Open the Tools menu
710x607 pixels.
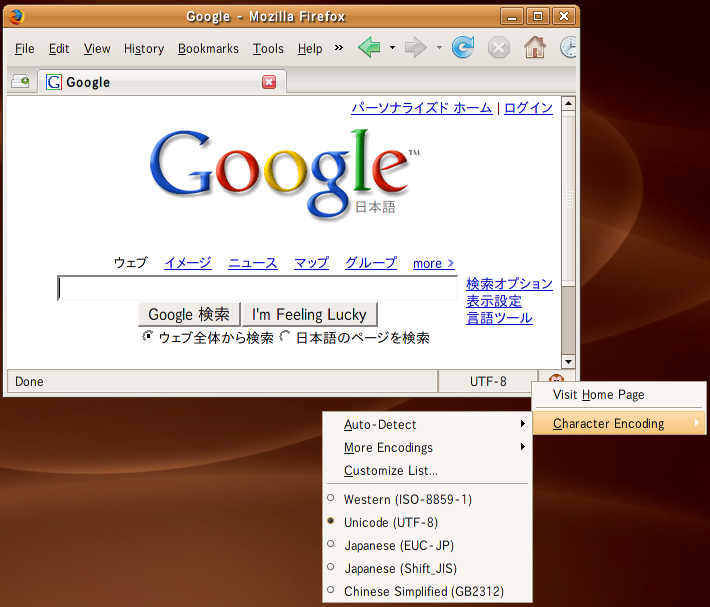point(268,48)
